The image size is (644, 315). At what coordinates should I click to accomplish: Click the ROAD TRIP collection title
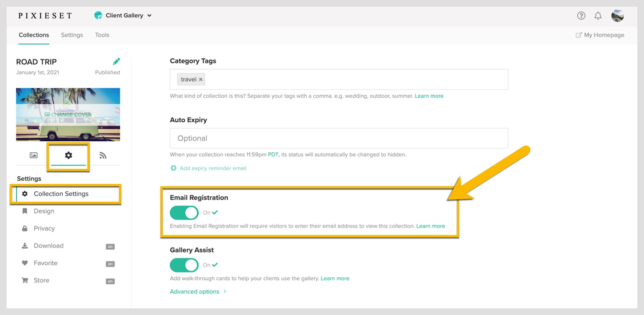(36, 62)
